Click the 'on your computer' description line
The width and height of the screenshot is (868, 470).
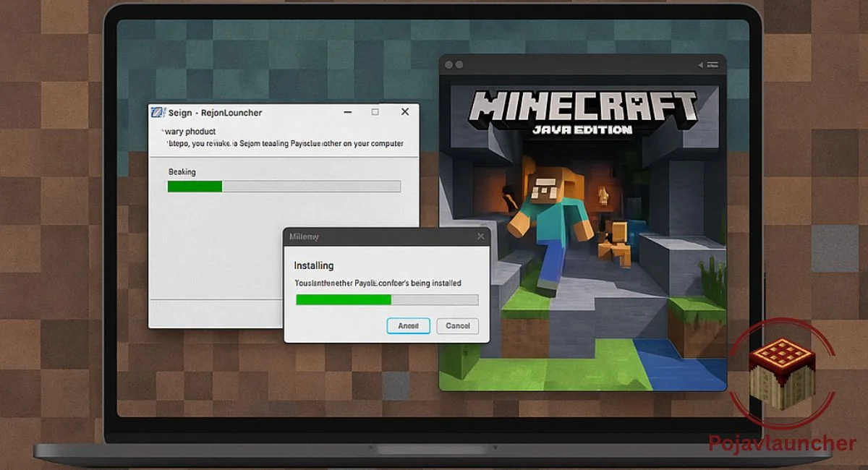point(285,144)
